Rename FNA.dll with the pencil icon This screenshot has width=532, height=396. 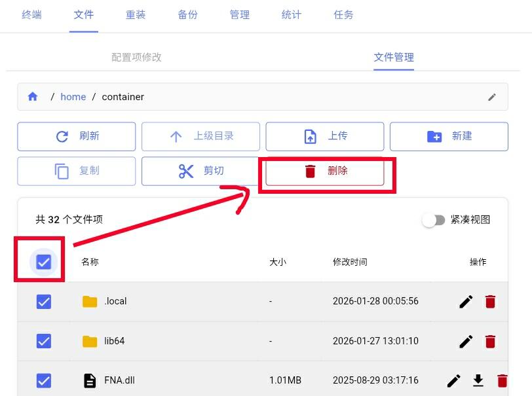453,380
